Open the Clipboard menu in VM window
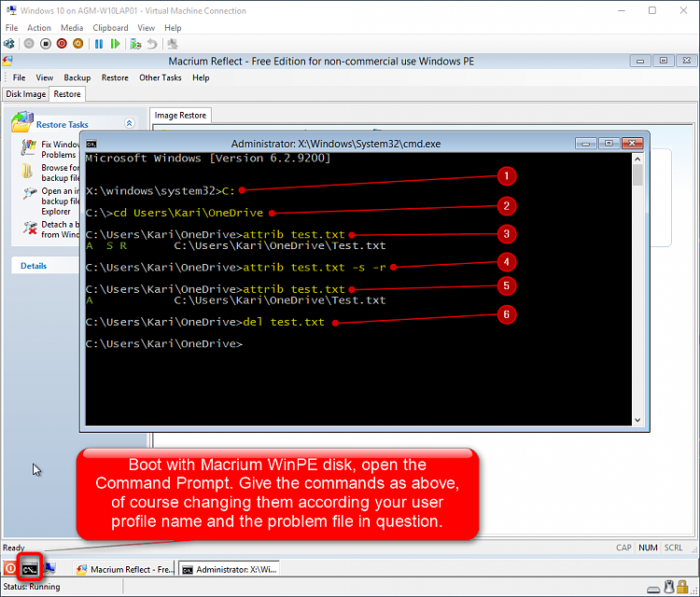The height and width of the screenshot is (597, 700). (x=110, y=28)
